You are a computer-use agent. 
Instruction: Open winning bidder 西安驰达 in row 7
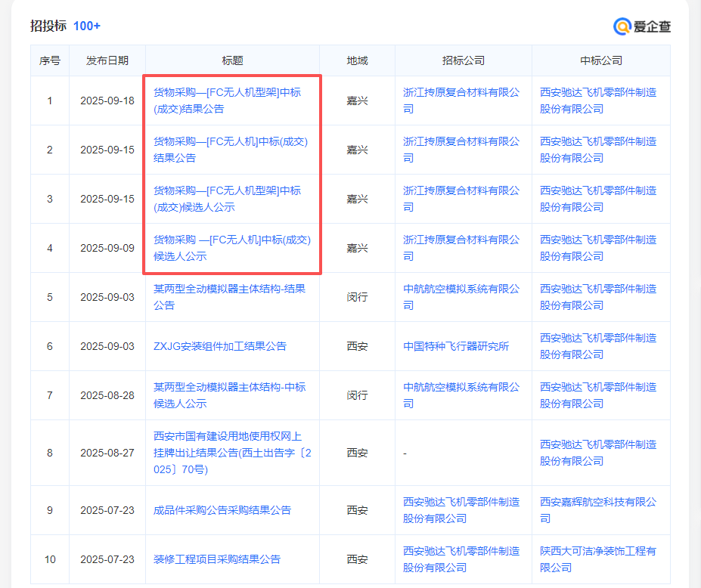[x=598, y=395]
